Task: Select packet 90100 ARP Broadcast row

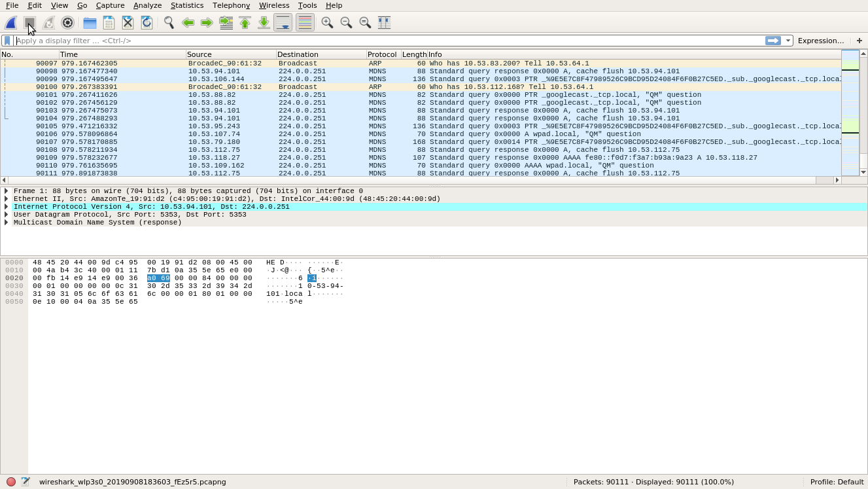Action: pyautogui.click(x=421, y=87)
